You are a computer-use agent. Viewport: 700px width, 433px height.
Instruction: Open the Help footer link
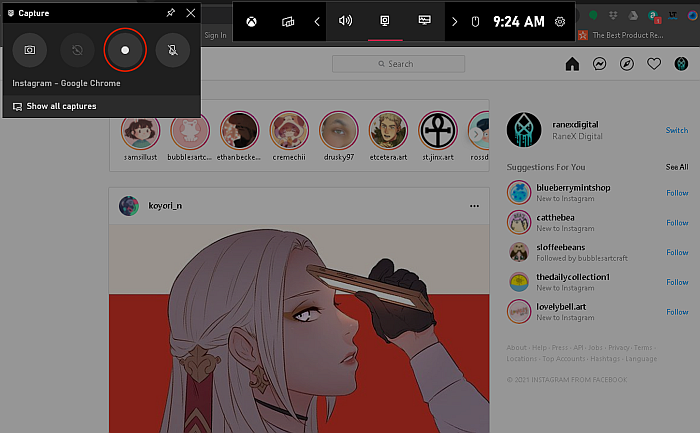click(539, 347)
